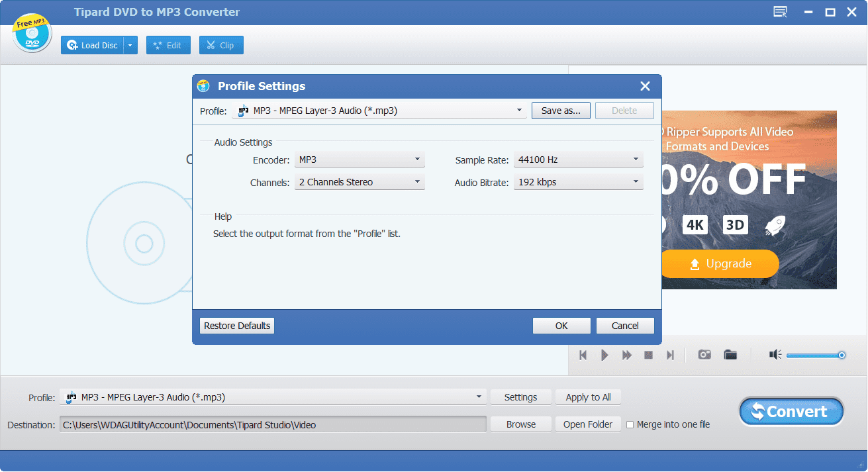The width and height of the screenshot is (868, 472).
Task: Fast forward the preview
Action: tap(626, 355)
